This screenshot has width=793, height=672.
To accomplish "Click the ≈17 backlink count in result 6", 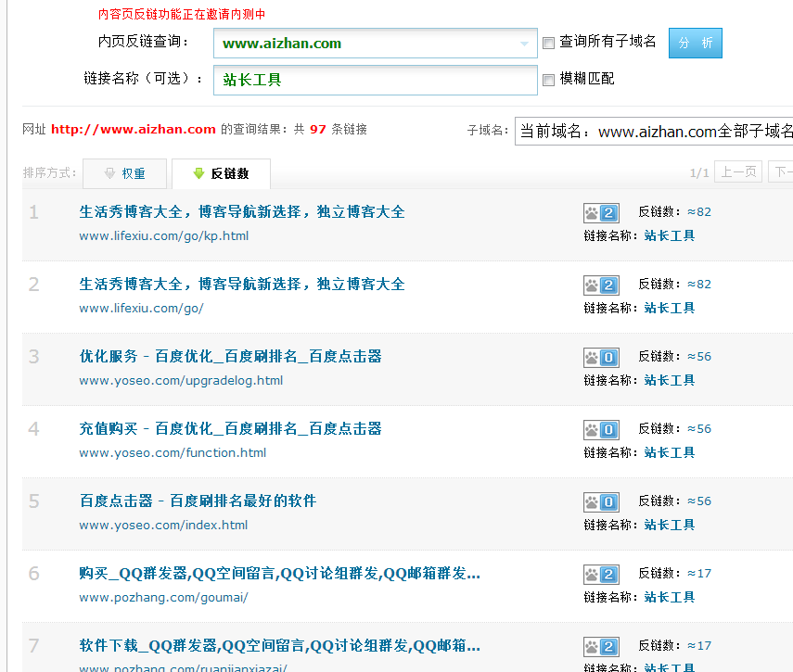I will [x=699, y=573].
